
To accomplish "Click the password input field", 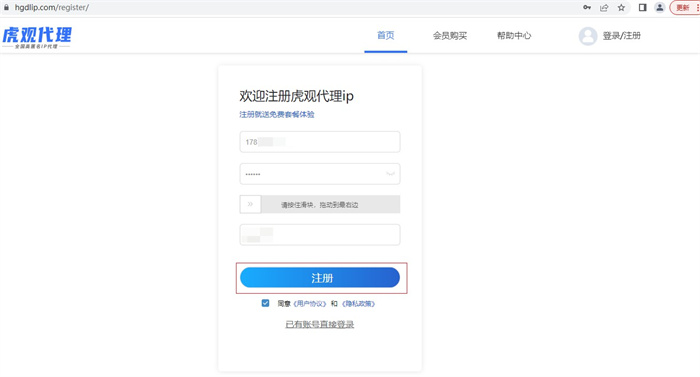I will point(320,174).
